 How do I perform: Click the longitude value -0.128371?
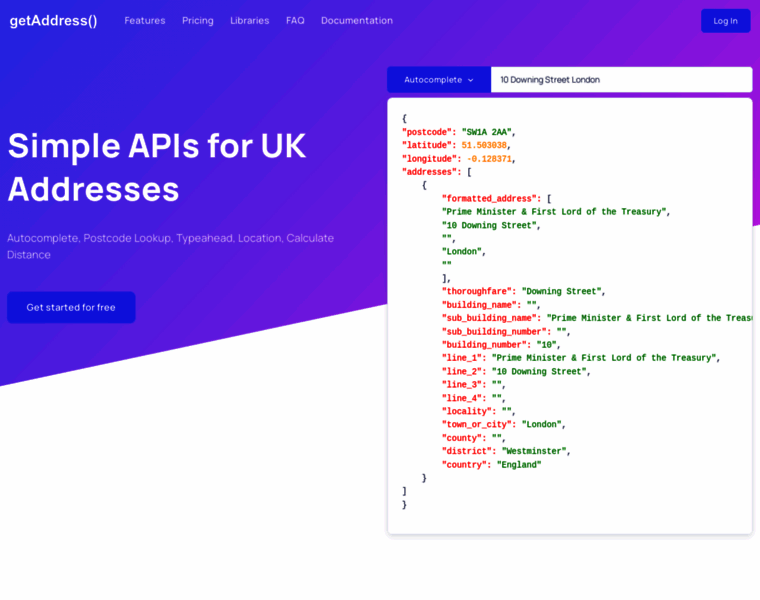489,159
